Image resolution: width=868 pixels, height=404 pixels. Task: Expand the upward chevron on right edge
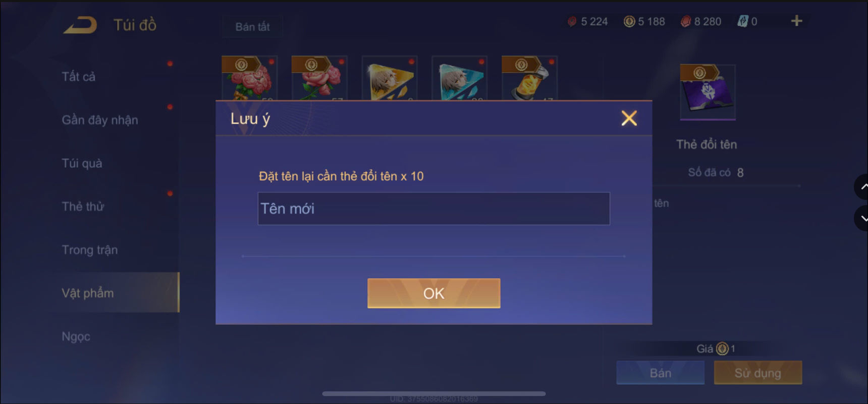[862, 187]
